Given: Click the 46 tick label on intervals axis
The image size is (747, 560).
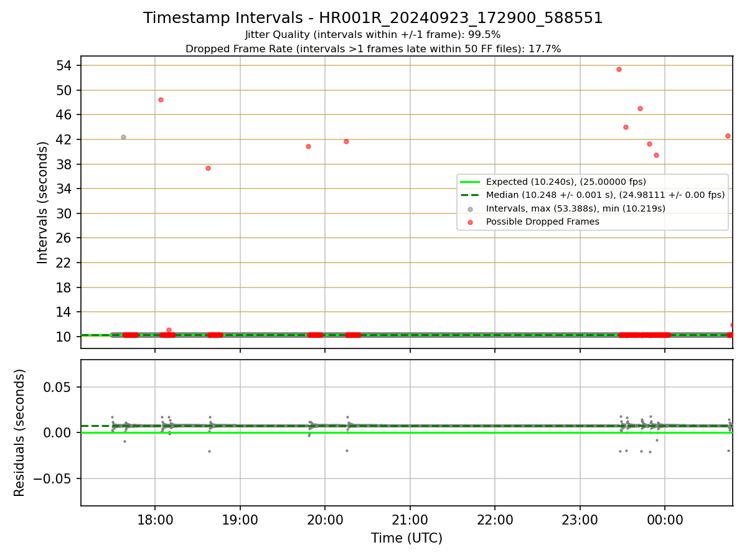Looking at the screenshot, I should (65, 114).
